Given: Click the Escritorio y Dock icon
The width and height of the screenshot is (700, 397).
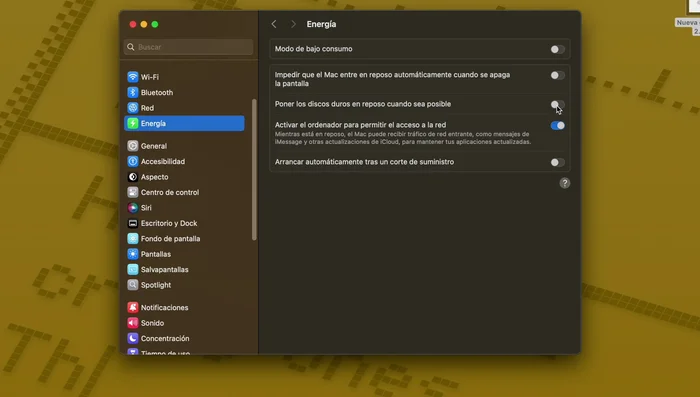Looking at the screenshot, I should 133,223.
